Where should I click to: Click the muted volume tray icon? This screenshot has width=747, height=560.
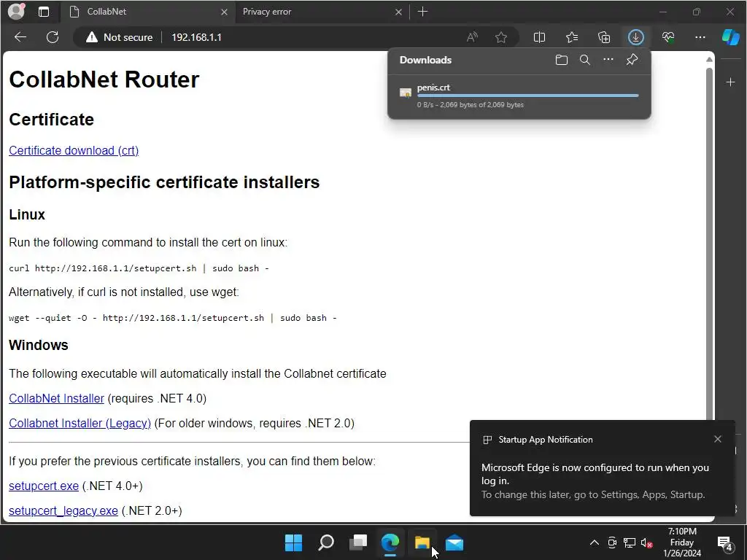pyautogui.click(x=646, y=542)
